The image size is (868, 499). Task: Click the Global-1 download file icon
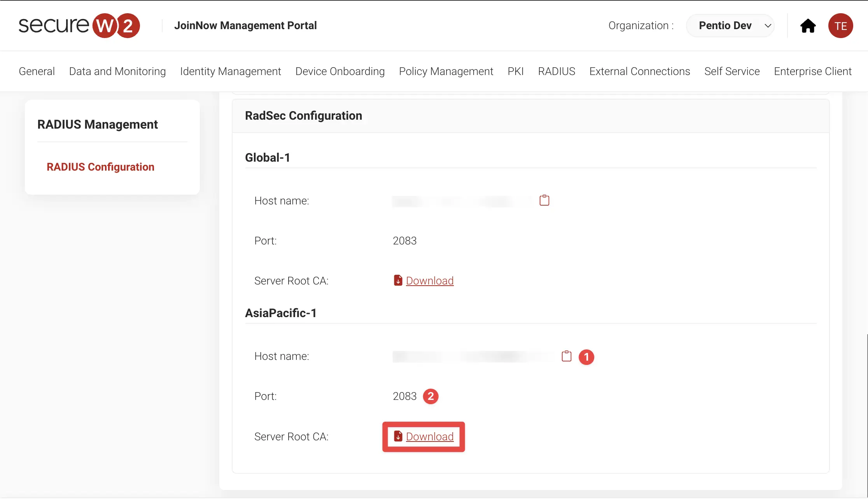(398, 280)
